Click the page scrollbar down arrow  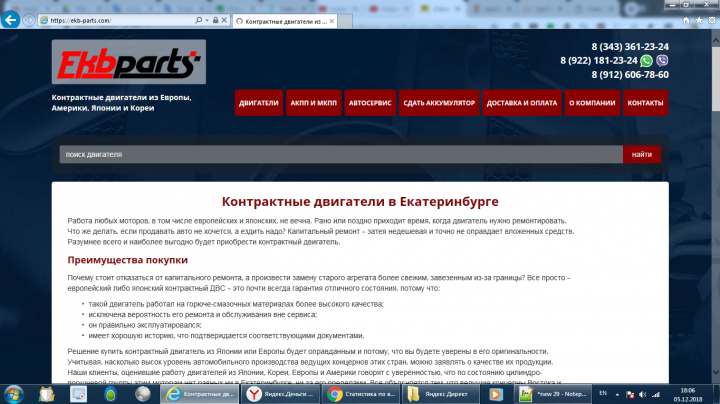[x=715, y=372]
